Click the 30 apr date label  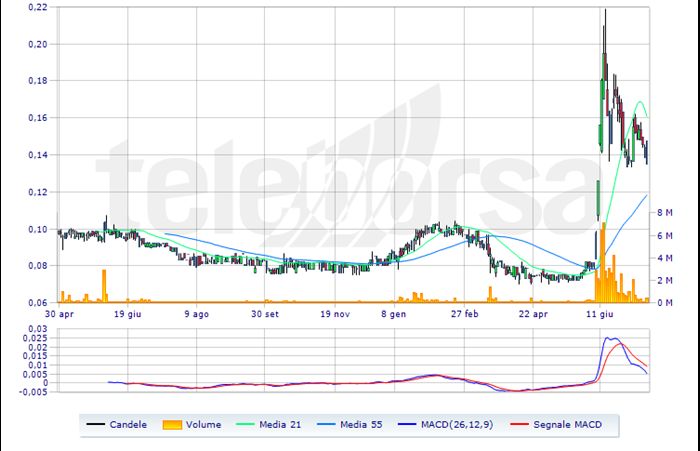pyautogui.click(x=59, y=314)
